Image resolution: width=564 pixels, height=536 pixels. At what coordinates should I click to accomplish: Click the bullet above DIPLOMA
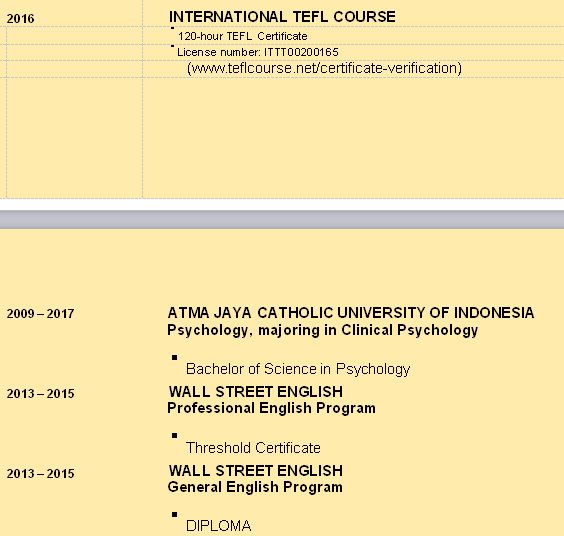pos(174,514)
